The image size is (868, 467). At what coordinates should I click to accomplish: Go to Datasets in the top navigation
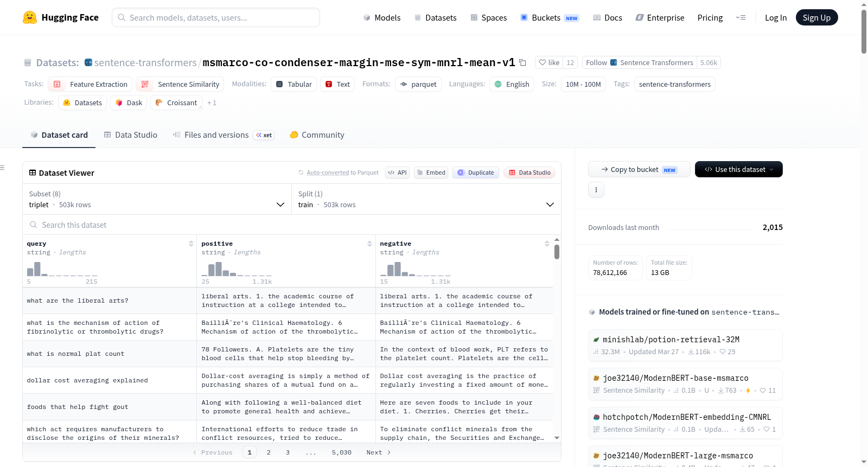coord(436,17)
